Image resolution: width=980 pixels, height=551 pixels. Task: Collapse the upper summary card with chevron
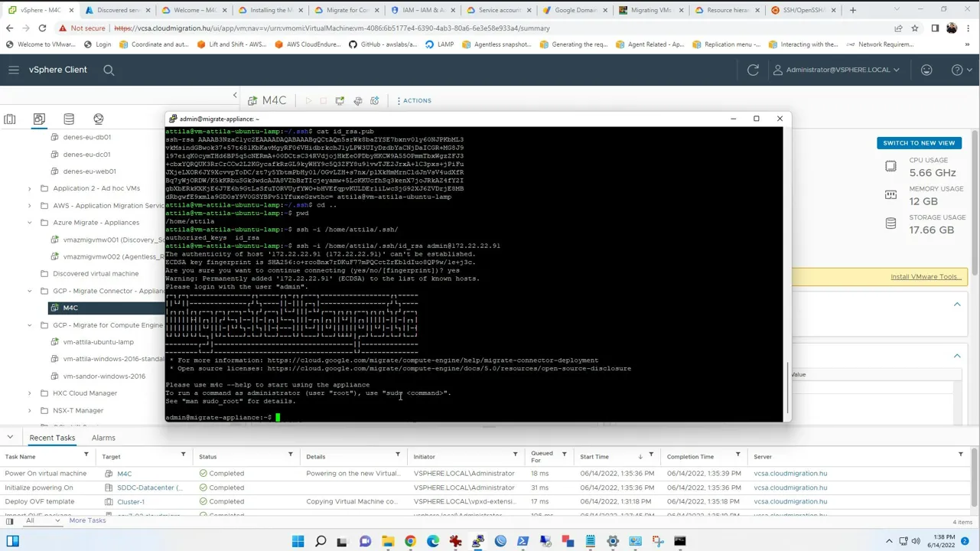(x=957, y=305)
